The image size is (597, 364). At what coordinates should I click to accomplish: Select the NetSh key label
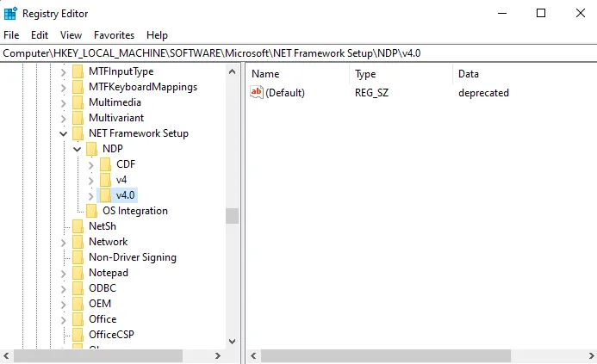tap(103, 226)
